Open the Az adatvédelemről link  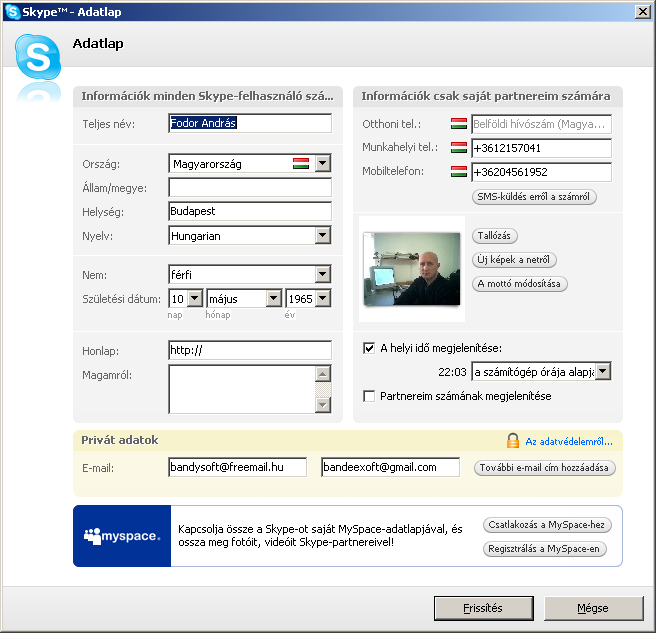pyautogui.click(x=569, y=441)
